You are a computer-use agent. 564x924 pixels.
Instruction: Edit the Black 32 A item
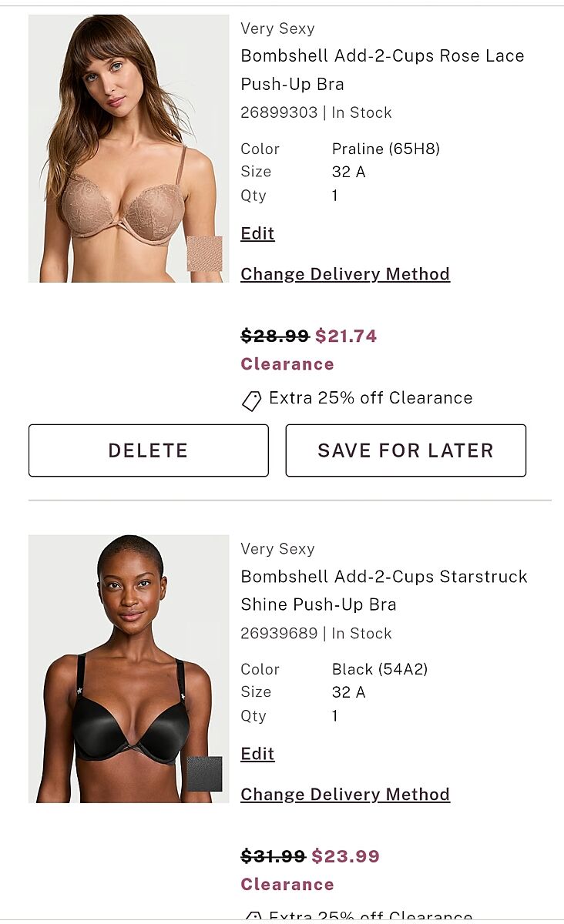pyautogui.click(x=257, y=754)
